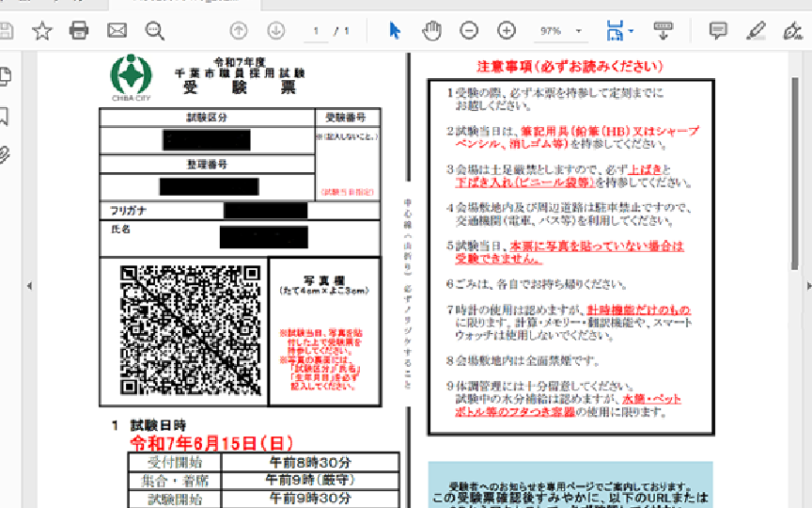The height and width of the screenshot is (508, 812).
Task: Open the find text magnifier tool
Action: 155,31
